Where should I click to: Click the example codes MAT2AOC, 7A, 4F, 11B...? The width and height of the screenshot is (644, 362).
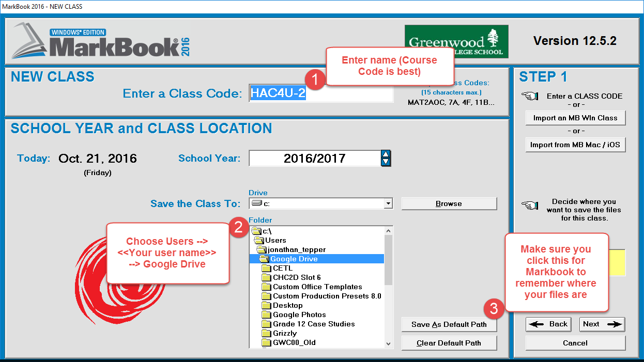pos(451,102)
